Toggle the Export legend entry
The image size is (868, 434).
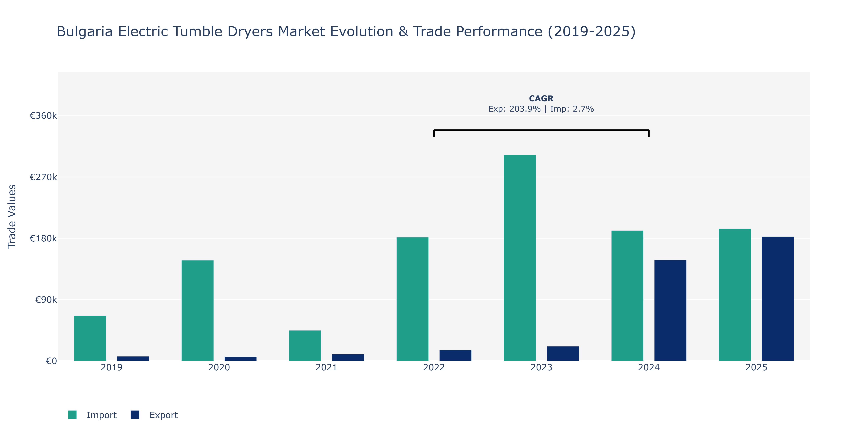point(154,415)
